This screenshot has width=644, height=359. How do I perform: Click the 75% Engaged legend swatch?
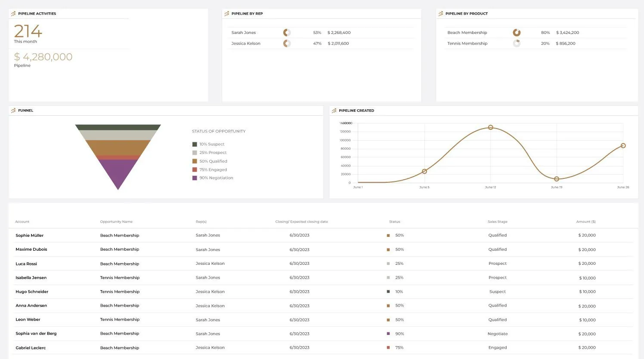195,170
